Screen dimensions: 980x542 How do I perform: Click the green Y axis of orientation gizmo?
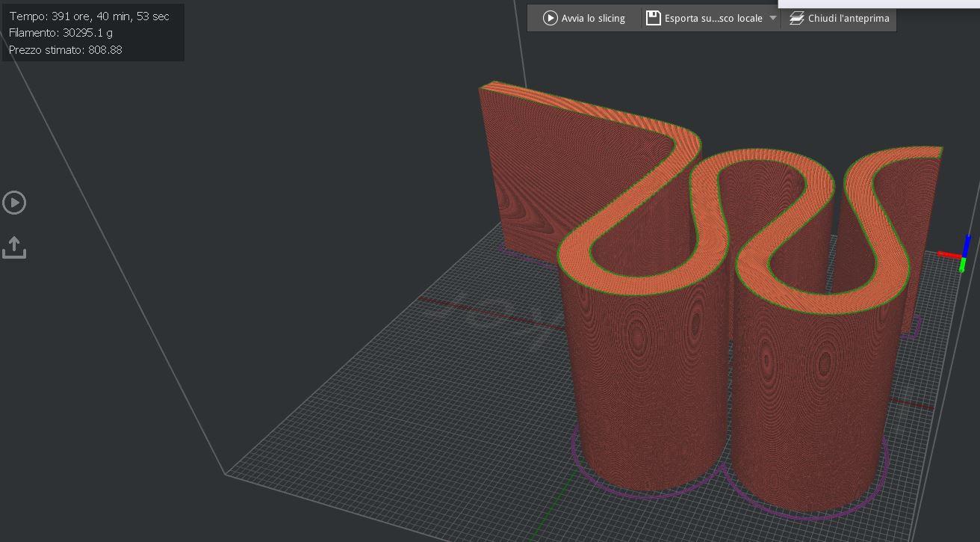coord(963,265)
